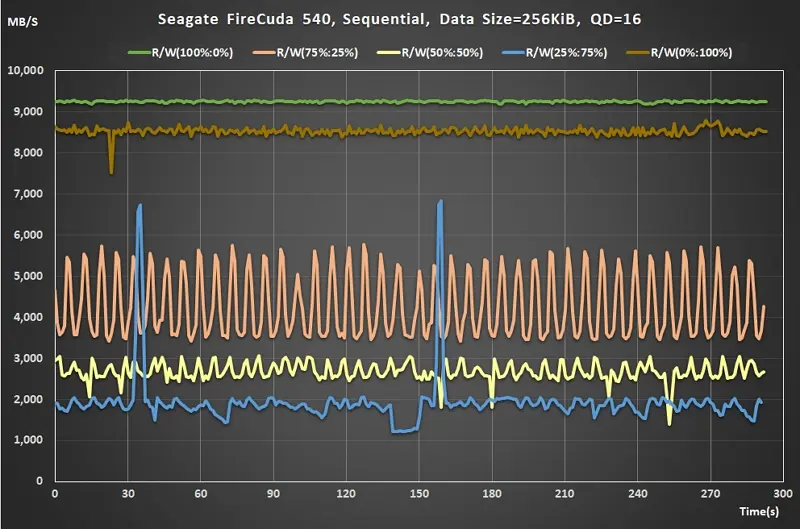Click the 120 x-axis tick label

[346, 494]
